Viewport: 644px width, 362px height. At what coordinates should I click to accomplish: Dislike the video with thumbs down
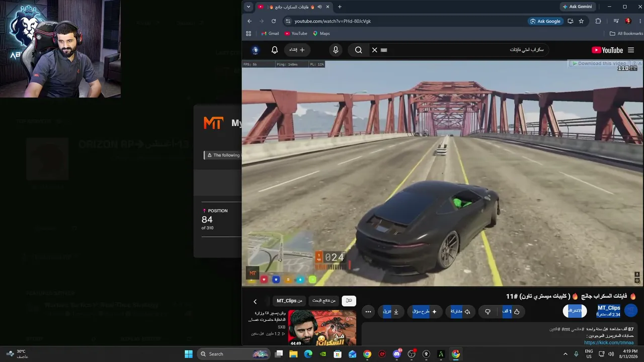click(488, 312)
